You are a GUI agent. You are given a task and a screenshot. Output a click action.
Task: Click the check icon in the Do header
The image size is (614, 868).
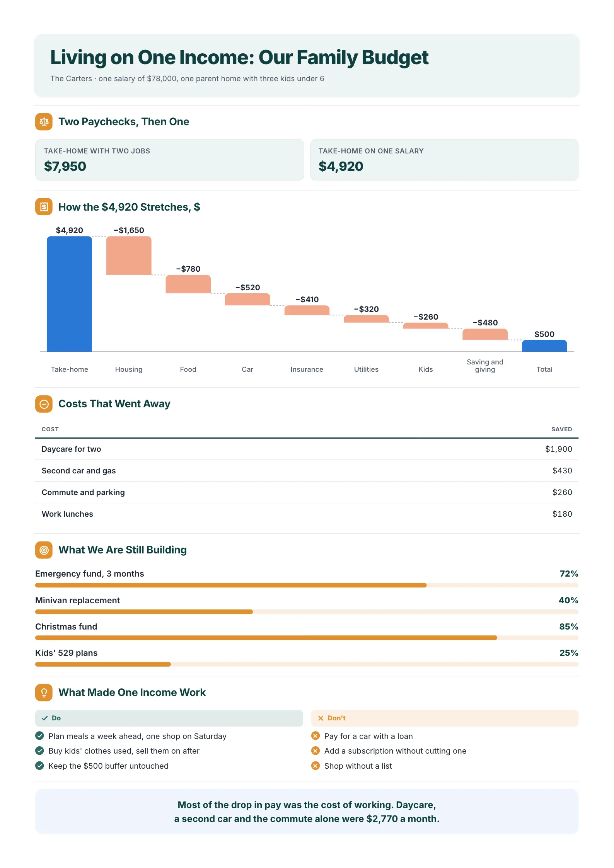tap(45, 718)
